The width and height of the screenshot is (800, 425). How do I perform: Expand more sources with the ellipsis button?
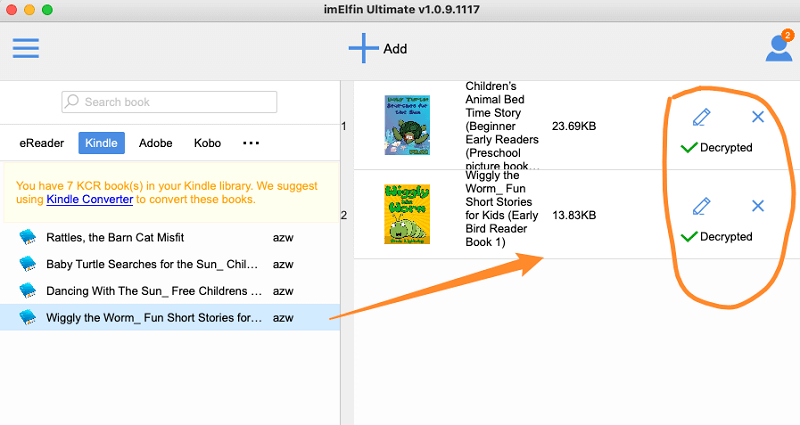point(251,143)
